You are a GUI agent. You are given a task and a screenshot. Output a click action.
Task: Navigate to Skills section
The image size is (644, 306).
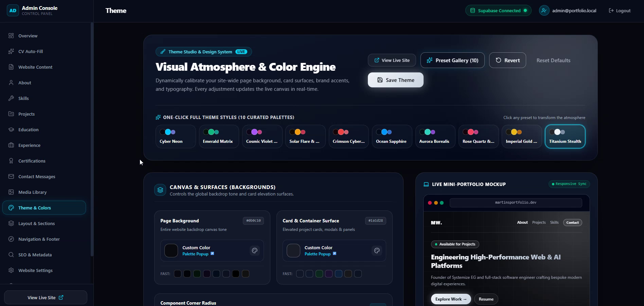point(44,98)
